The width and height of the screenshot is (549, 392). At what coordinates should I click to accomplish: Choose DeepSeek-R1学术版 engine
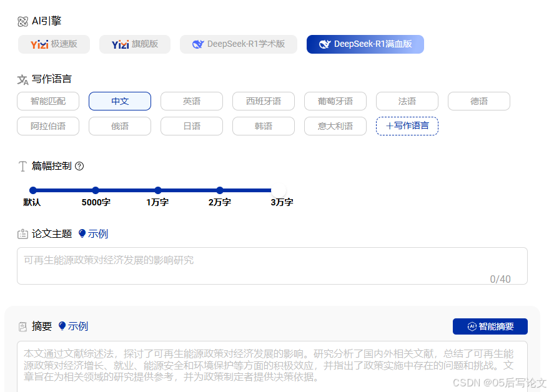pyautogui.click(x=239, y=44)
